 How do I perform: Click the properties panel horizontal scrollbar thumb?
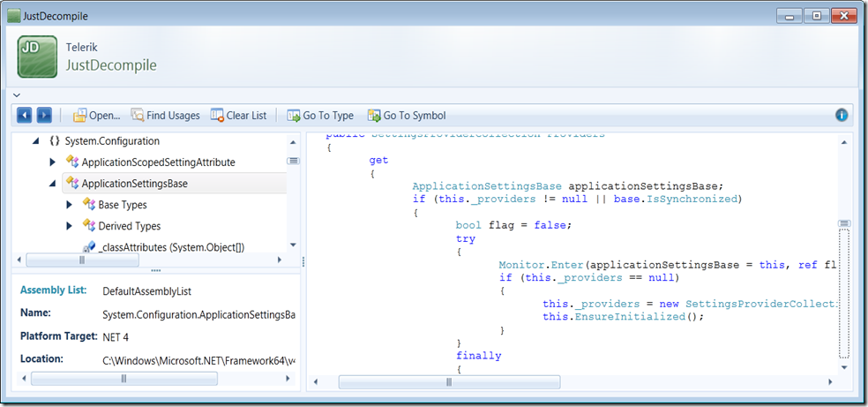coord(124,379)
